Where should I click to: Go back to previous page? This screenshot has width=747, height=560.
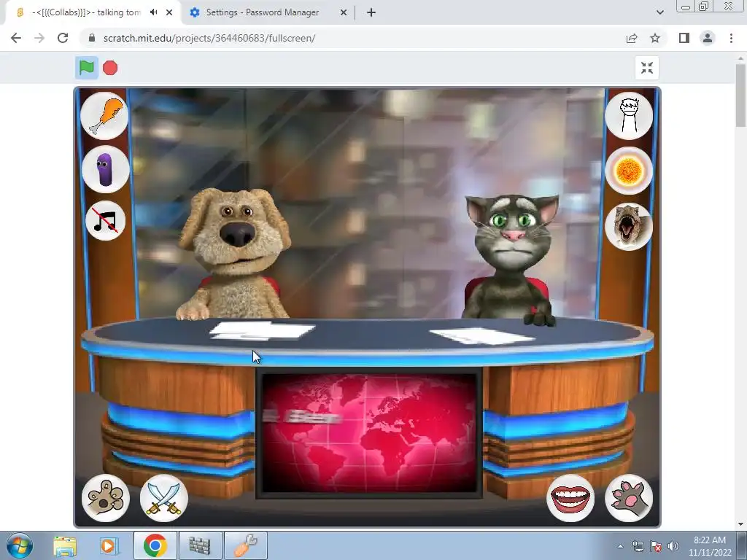(16, 38)
